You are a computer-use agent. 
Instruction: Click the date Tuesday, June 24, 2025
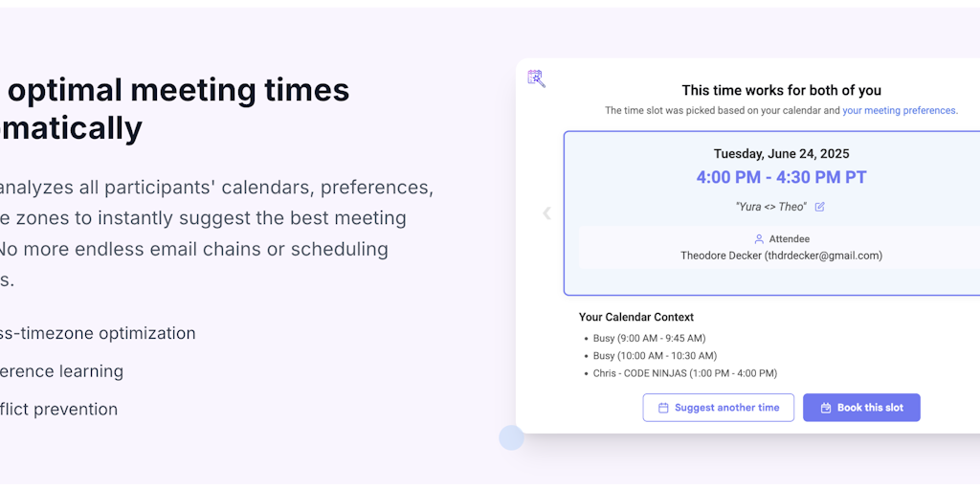[x=781, y=154]
